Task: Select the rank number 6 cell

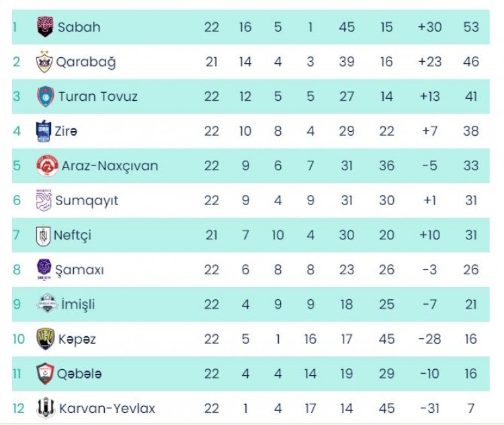Action: click(x=17, y=200)
